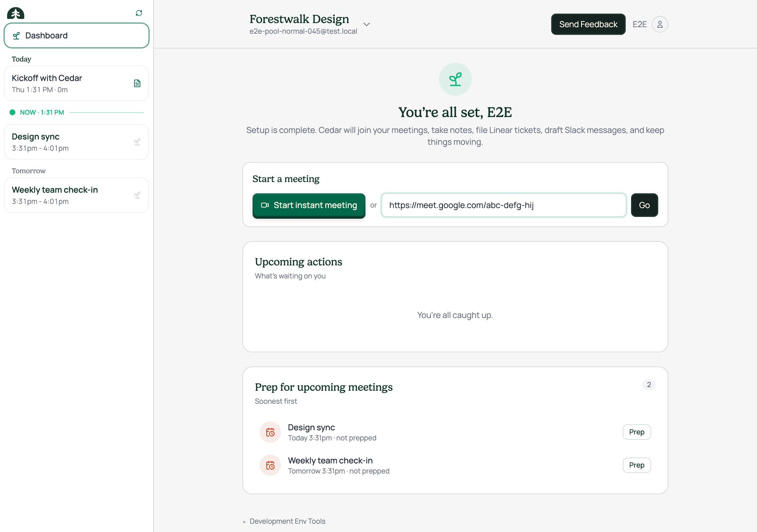The width and height of the screenshot is (757, 532).
Task: Click Prep button for Weekly team check-in
Action: pos(636,465)
